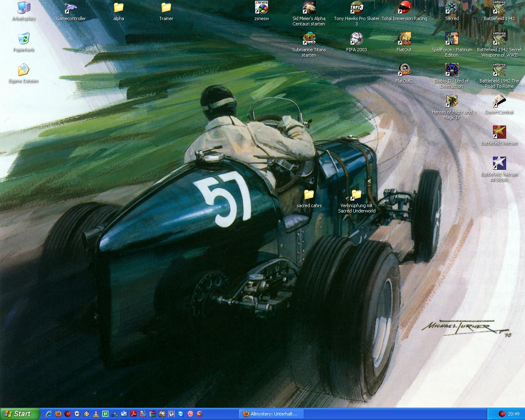Launch Sid Meier's Alpha Centauri shortcut
Viewport: 525px width, 420px height.
pyautogui.click(x=309, y=14)
